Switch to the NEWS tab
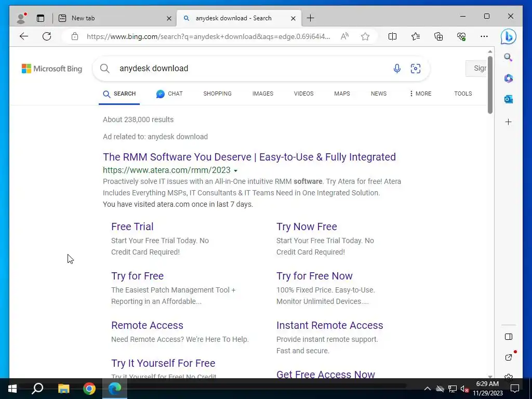 (378, 94)
